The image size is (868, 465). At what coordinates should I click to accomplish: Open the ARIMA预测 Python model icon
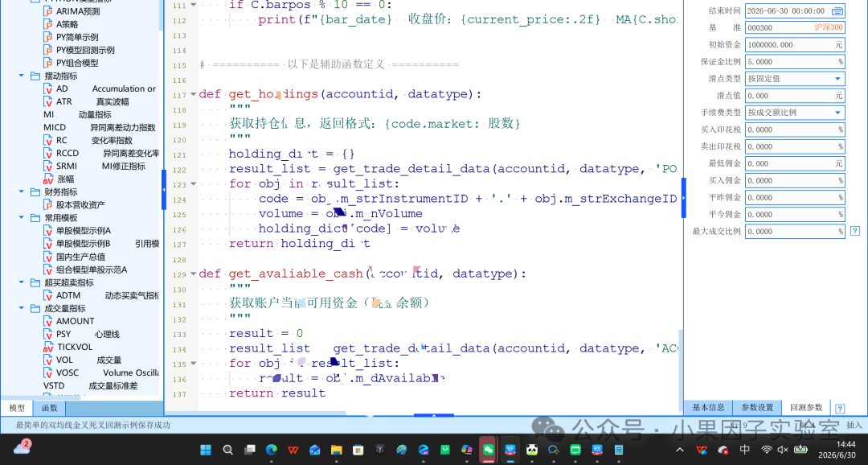(x=48, y=11)
